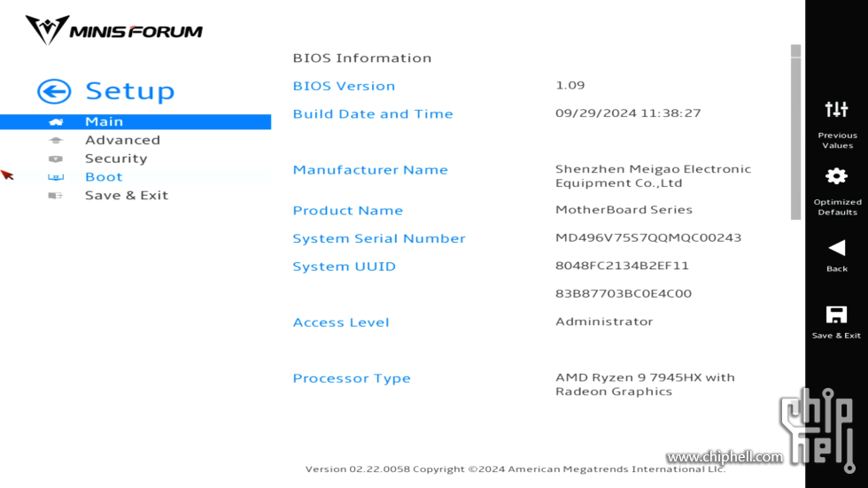Click the Advanced menu icon
This screenshot has width=868, height=488.
point(55,141)
